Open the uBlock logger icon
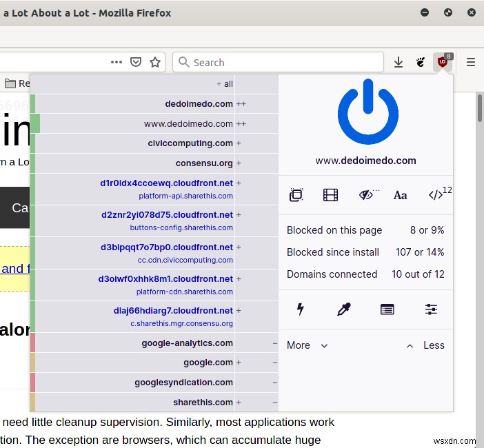The height and width of the screenshot is (448, 484). point(387,309)
